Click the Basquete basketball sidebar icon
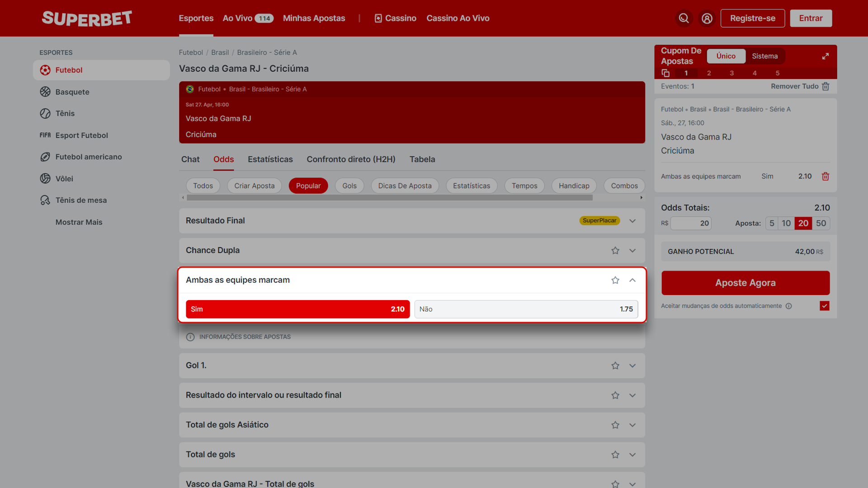The image size is (868, 488). click(45, 92)
